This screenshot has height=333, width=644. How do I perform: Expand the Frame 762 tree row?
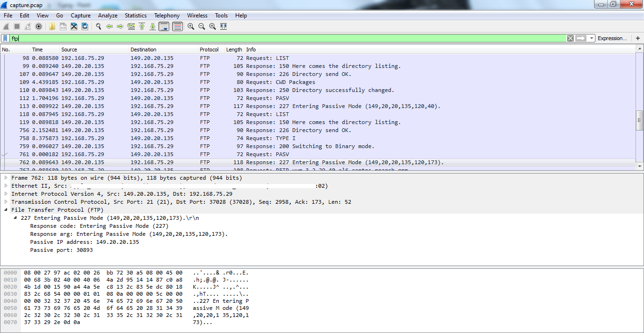(6, 178)
